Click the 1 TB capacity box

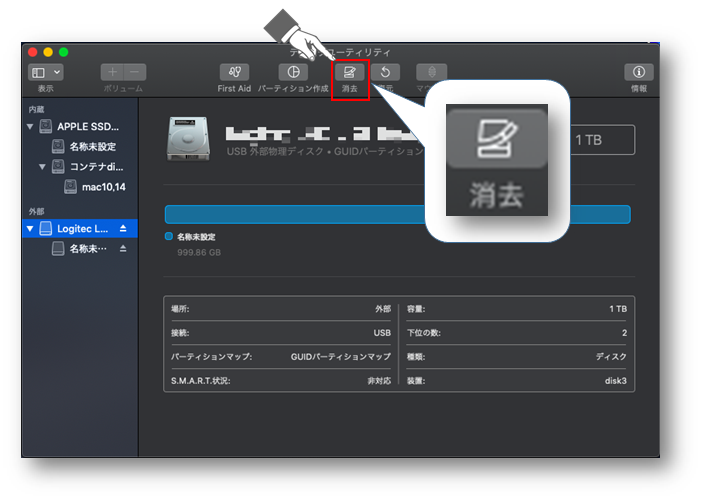tap(603, 140)
